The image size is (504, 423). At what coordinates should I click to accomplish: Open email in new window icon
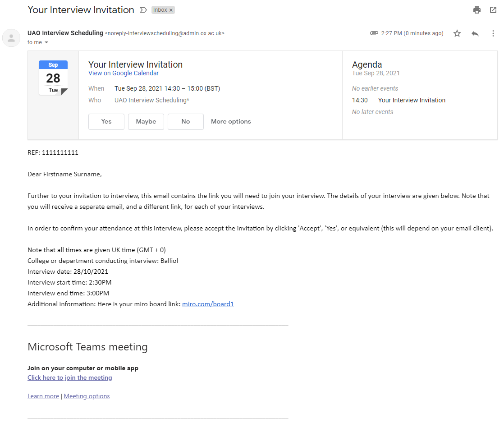click(493, 10)
